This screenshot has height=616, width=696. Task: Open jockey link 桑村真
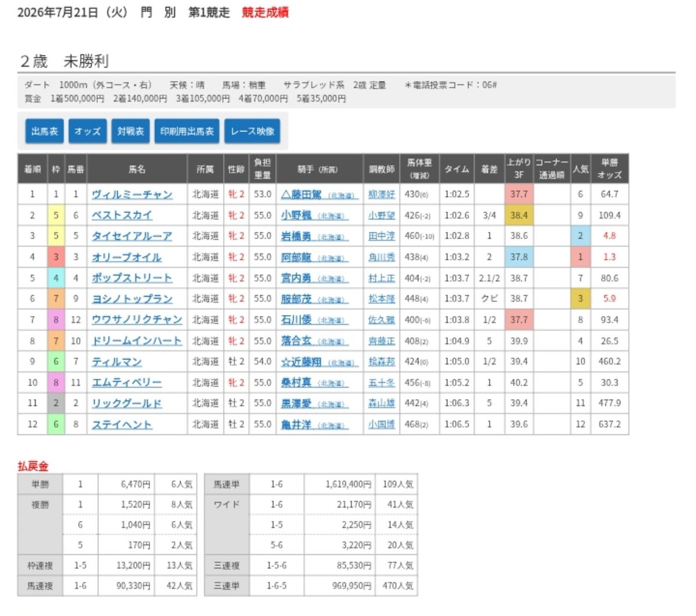[x=315, y=382]
